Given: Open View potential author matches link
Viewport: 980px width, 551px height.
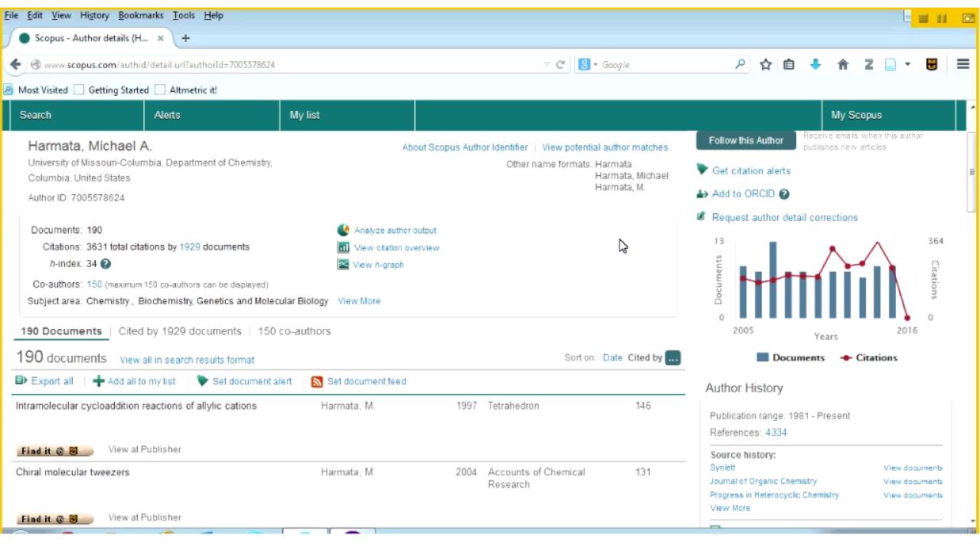Looking at the screenshot, I should 605,148.
